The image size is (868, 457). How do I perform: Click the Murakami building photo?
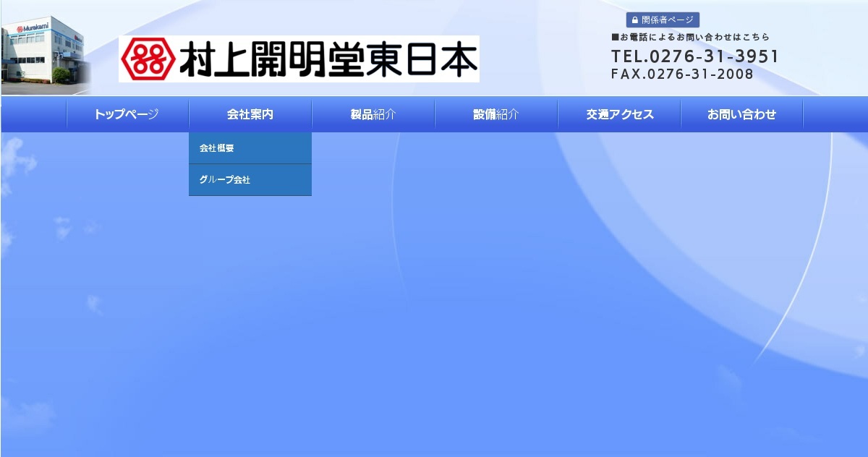(45, 55)
